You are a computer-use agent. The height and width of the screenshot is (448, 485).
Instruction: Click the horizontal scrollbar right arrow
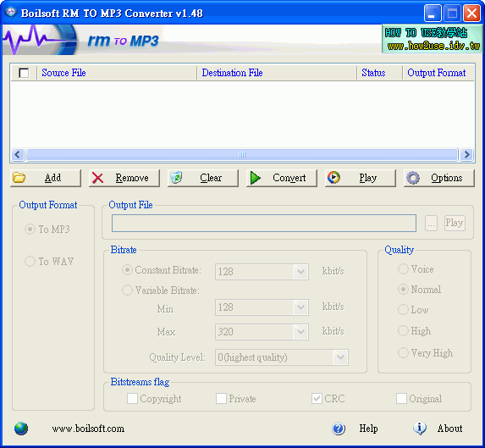[x=466, y=154]
